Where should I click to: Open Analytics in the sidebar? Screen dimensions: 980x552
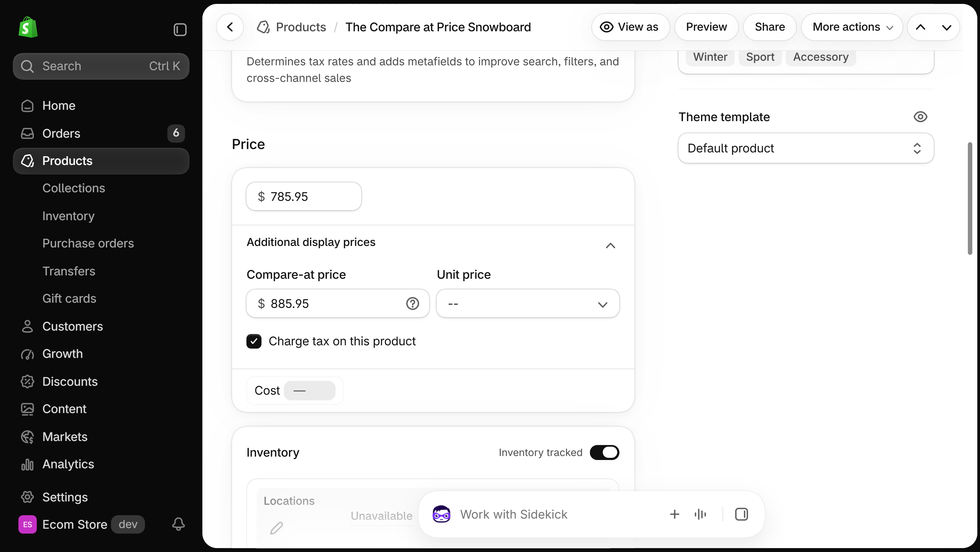click(101, 464)
